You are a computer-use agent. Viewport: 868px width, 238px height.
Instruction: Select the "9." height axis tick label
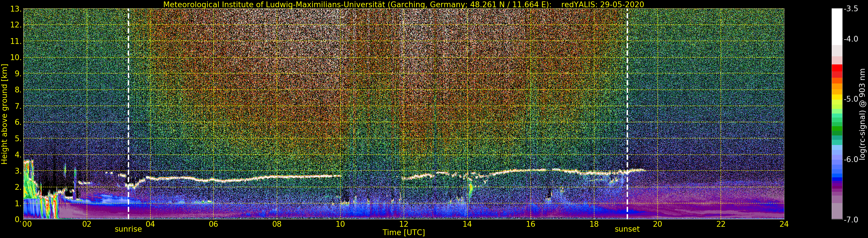pos(18,74)
